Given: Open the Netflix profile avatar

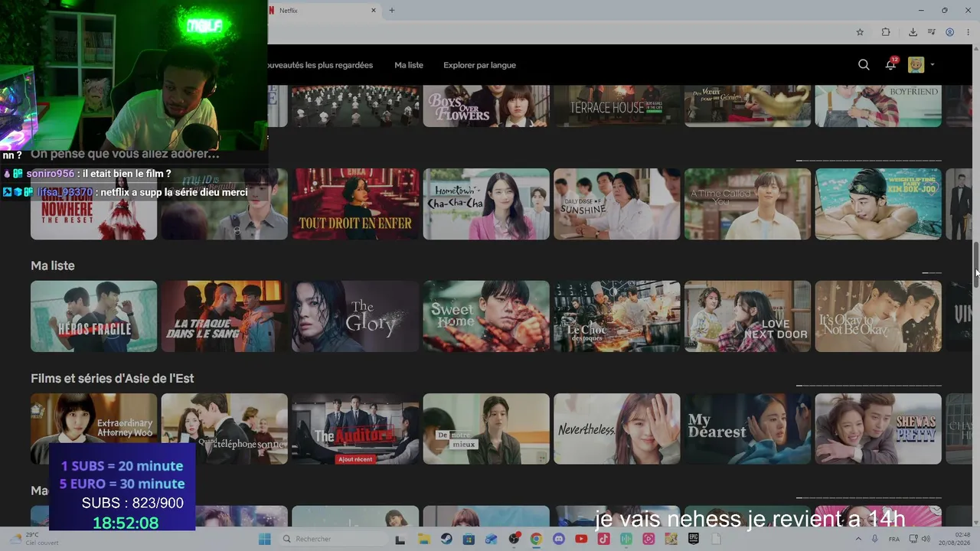Looking at the screenshot, I should [x=916, y=65].
